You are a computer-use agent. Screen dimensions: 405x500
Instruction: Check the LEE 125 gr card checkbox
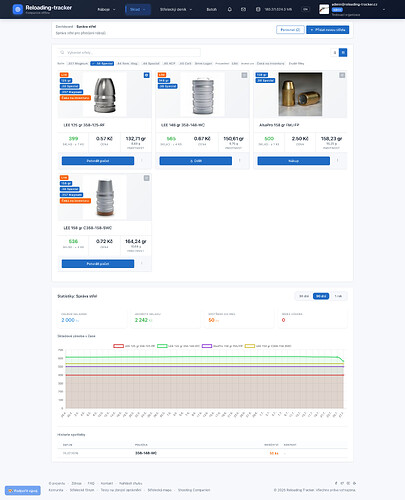[146, 75]
